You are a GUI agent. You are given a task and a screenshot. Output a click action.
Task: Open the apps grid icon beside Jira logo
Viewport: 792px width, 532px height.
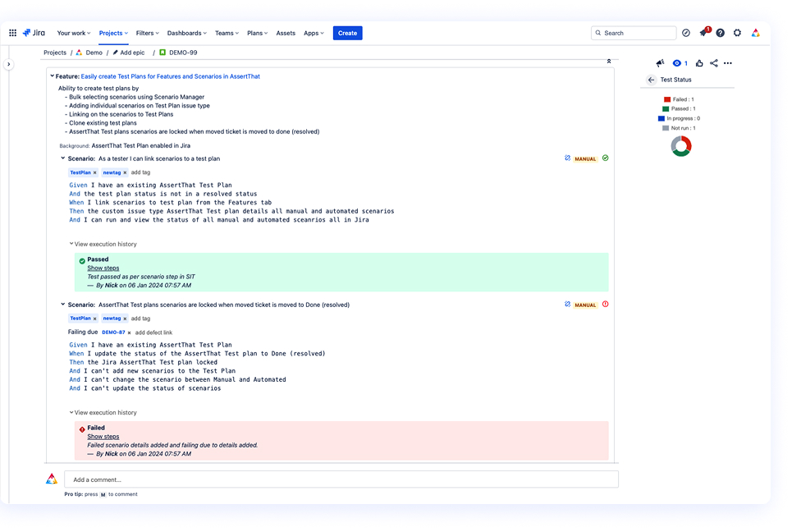tap(12, 33)
